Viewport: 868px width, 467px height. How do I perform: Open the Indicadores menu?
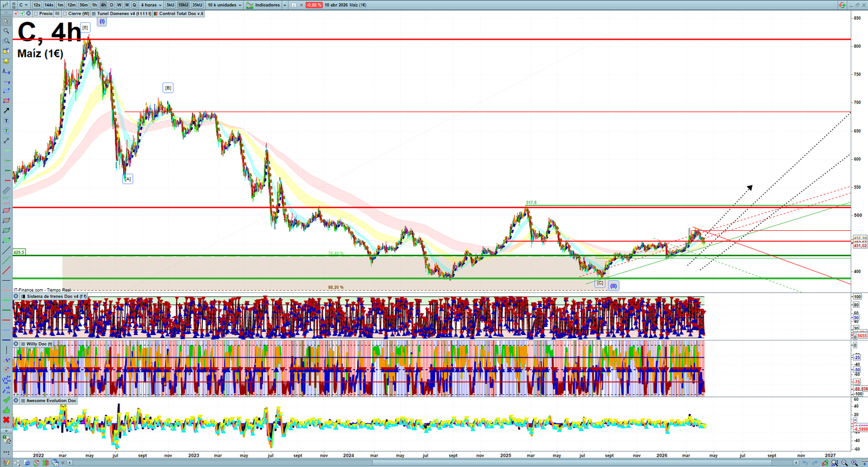[x=264, y=5]
